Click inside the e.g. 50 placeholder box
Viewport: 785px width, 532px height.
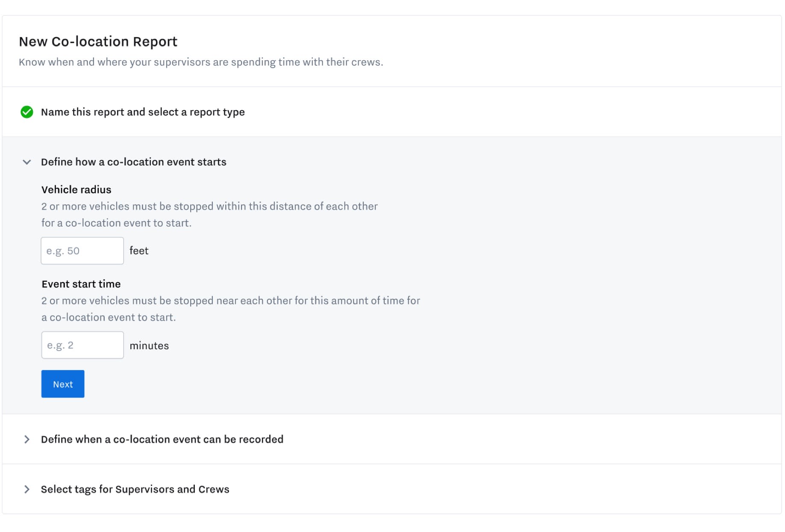point(82,251)
